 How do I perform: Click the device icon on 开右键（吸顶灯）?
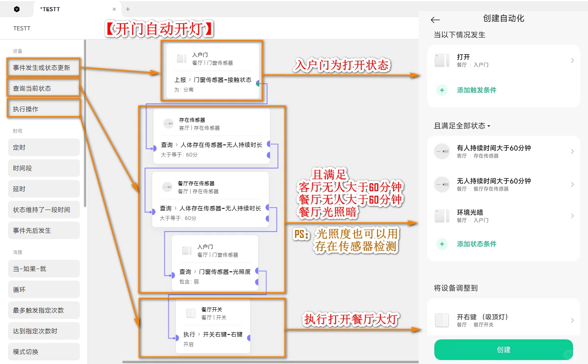(x=442, y=319)
